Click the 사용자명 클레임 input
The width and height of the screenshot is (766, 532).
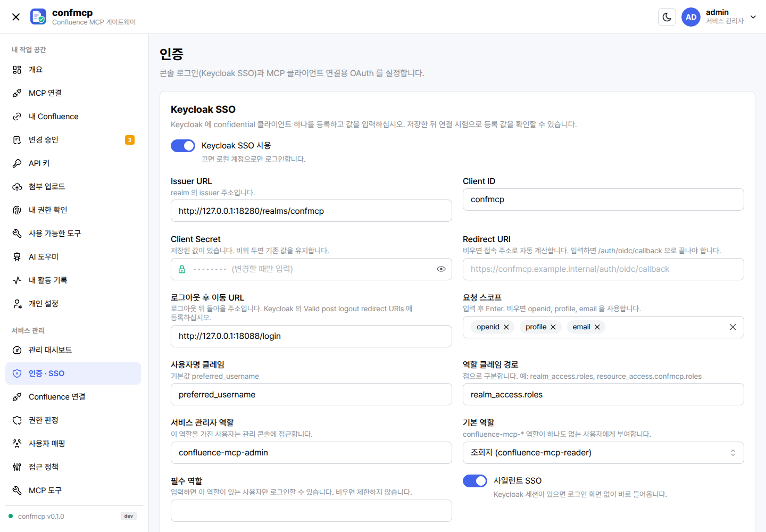pyautogui.click(x=311, y=395)
